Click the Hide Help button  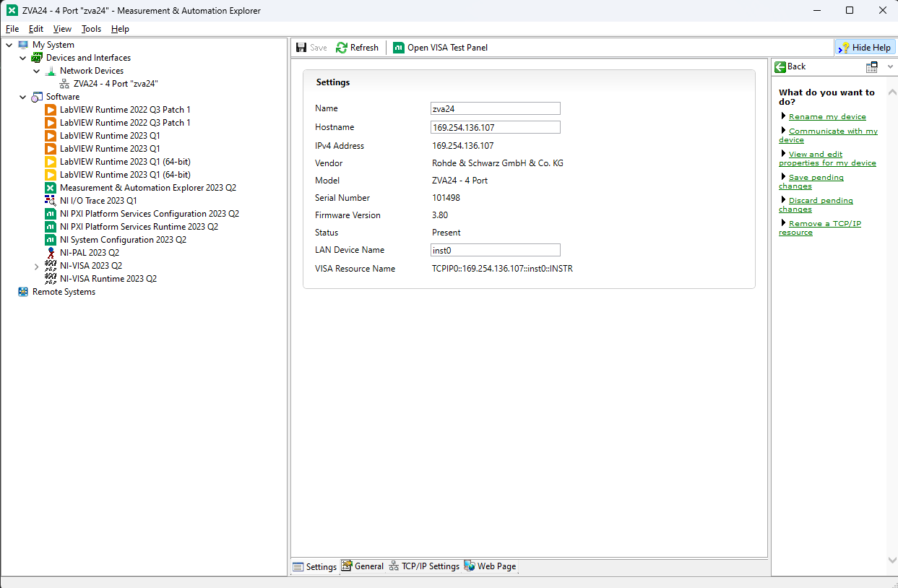point(864,48)
